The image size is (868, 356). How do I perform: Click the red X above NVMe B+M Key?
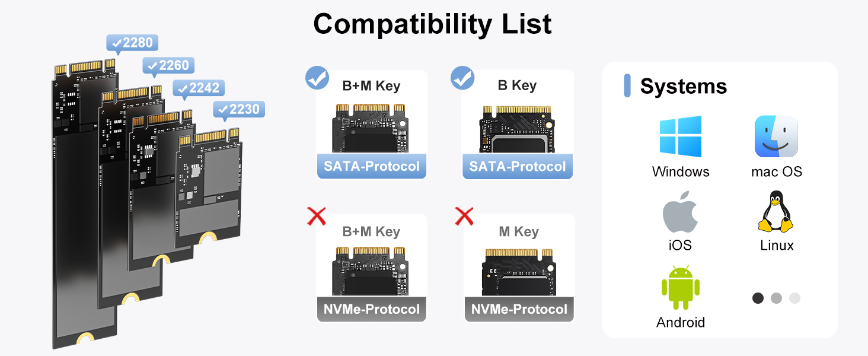click(x=317, y=217)
